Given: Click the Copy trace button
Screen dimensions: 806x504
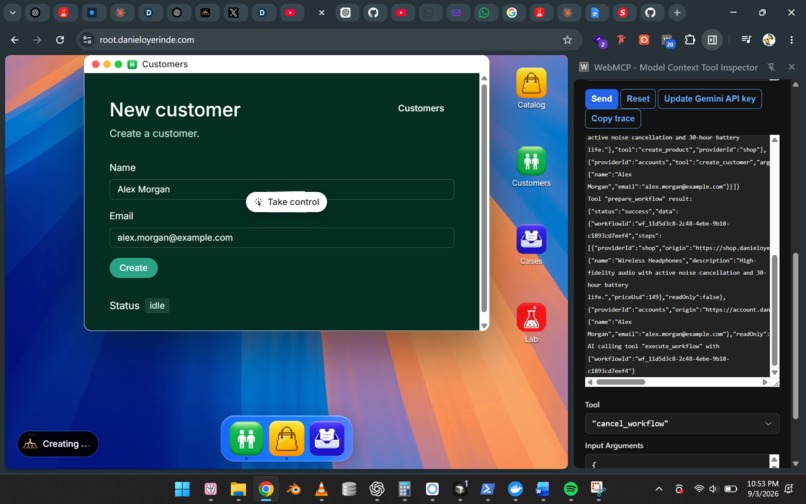Looking at the screenshot, I should tap(613, 118).
